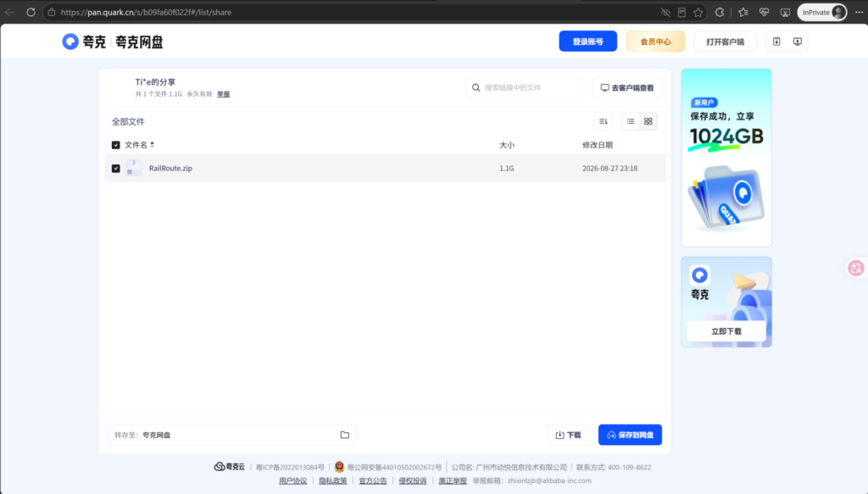Open the 隐私政策 link
868x494 pixels.
(332, 480)
